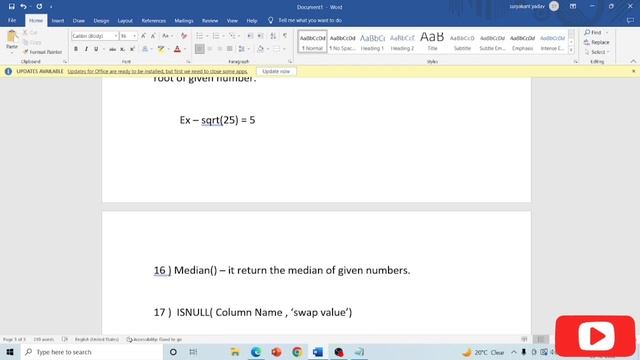Toggle justify alignment

[229, 49]
